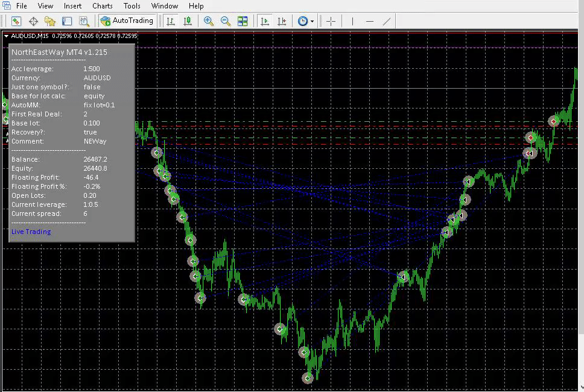Toggle chart auto scroll
Image resolution: width=584 pixels, height=392 pixels.
tap(265, 21)
